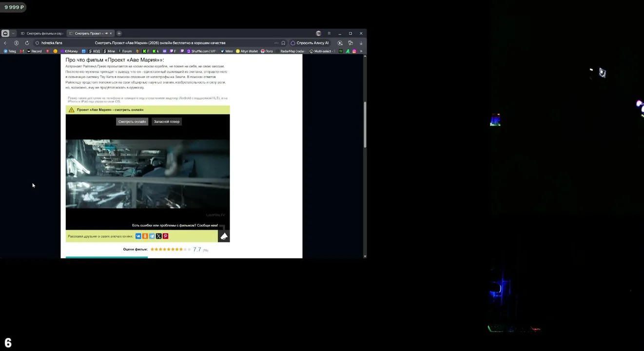Open the video picture-in-picture toolbar icon
The width and height of the screenshot is (644, 351).
340,43
